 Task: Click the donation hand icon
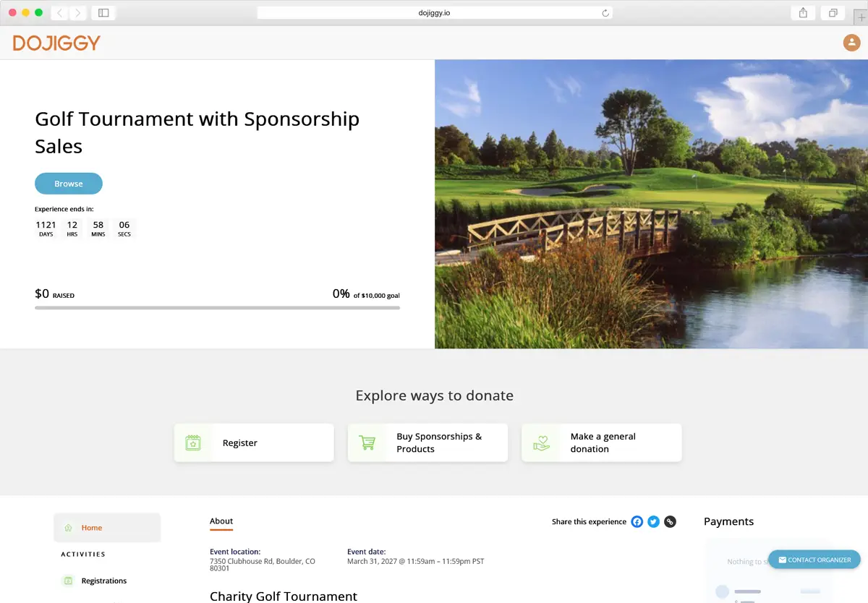click(540, 442)
